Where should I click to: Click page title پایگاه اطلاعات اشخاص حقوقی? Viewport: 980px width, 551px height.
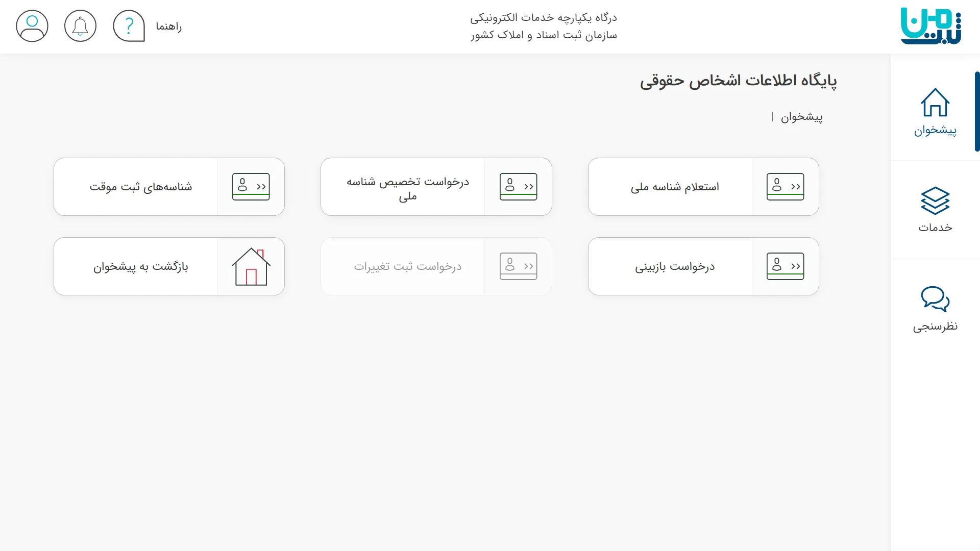(x=738, y=81)
